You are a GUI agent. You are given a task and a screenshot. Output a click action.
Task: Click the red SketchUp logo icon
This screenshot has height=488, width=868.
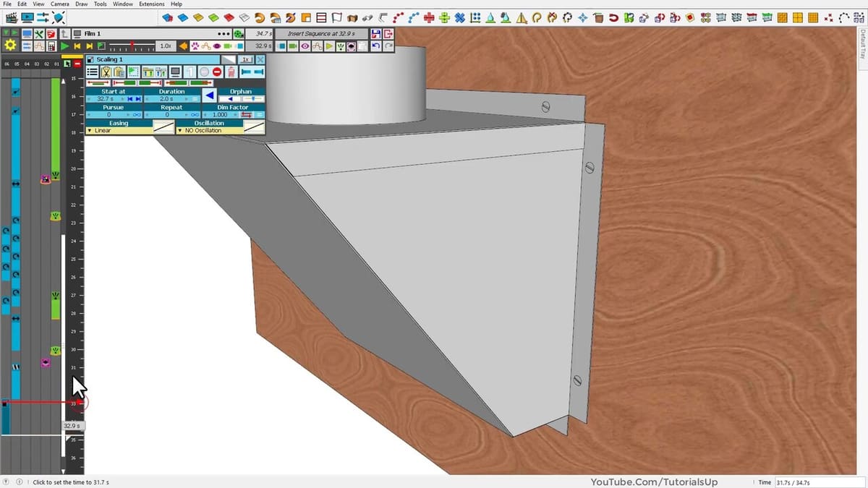52,34
